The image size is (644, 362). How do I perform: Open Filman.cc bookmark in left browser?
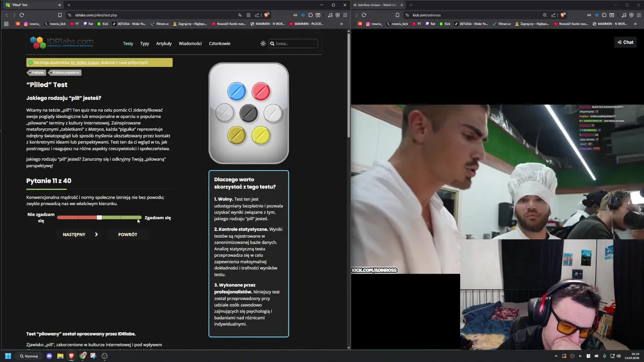pyautogui.click(x=159, y=24)
